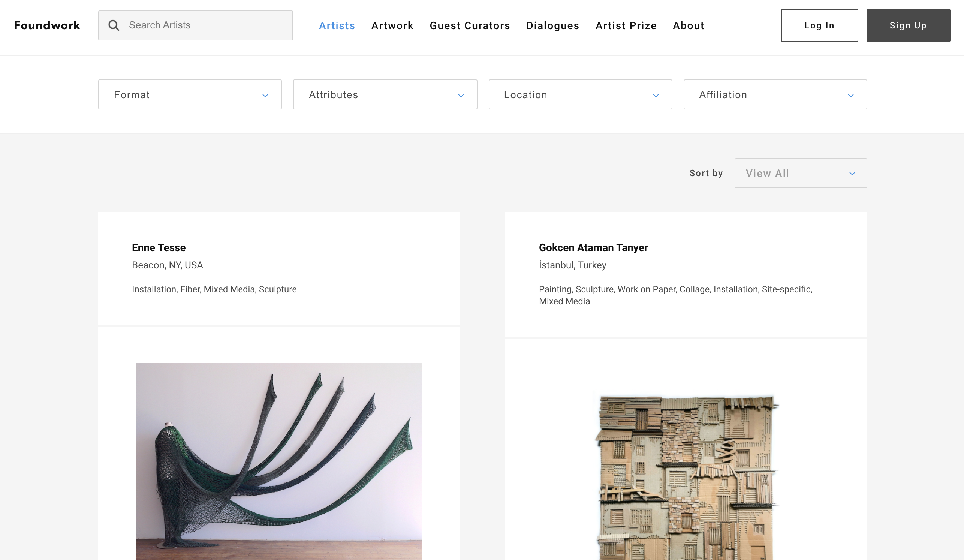Switch to the Artwork section
This screenshot has width=964, height=560.
392,25
